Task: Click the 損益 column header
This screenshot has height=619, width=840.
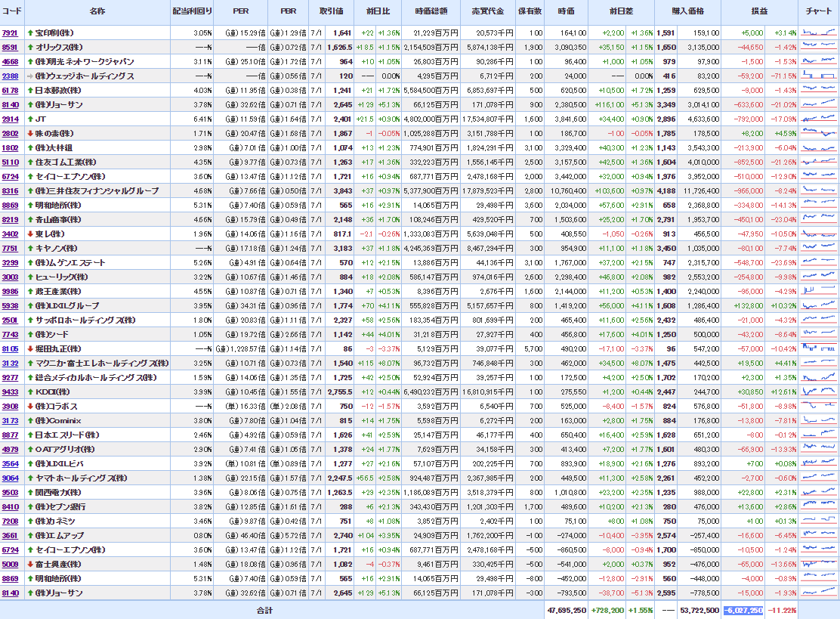Action: [x=758, y=12]
